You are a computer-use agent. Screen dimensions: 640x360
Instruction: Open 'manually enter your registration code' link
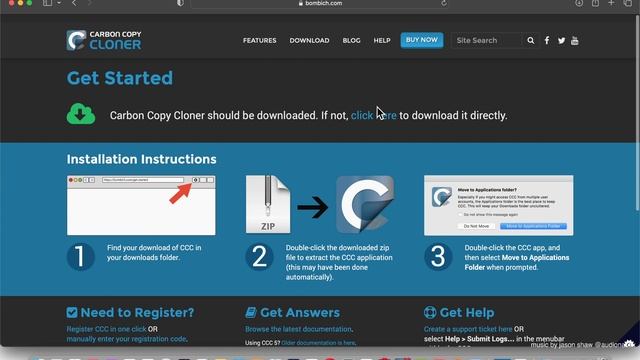[x=127, y=339]
